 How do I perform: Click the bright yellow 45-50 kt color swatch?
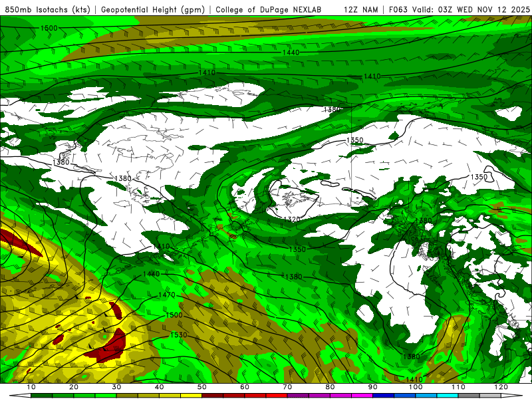coord(191,396)
